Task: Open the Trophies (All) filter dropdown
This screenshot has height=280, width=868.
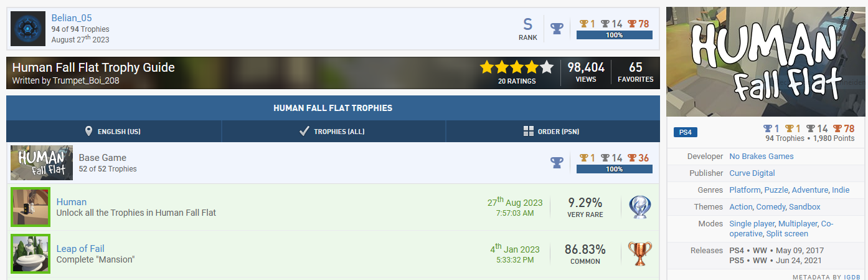Action: (x=333, y=132)
